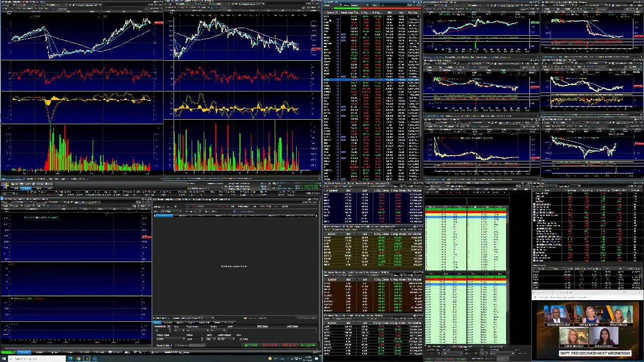Viewport: 644px width, 362px height.
Task: Click the Bloomberg video with Fed decision caption
Action: [588, 329]
